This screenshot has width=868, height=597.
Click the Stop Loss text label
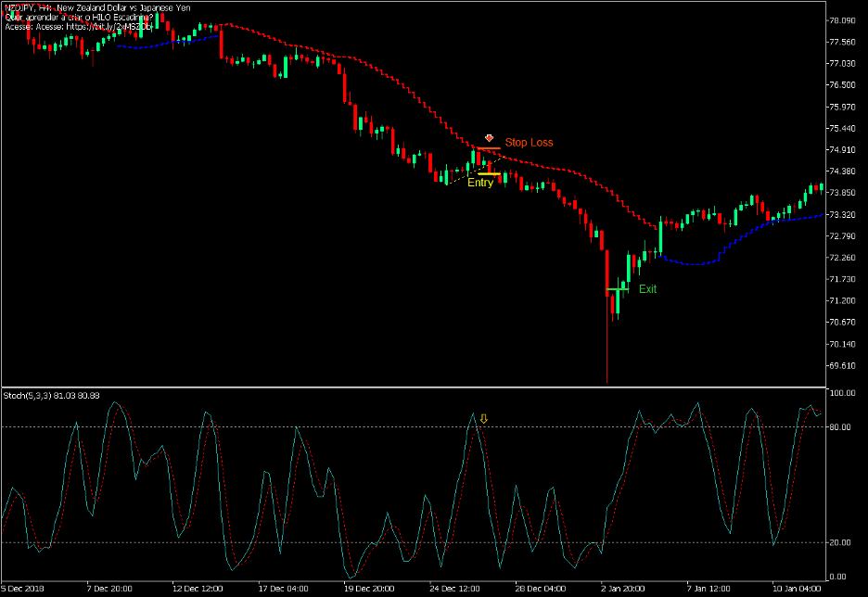(x=530, y=142)
